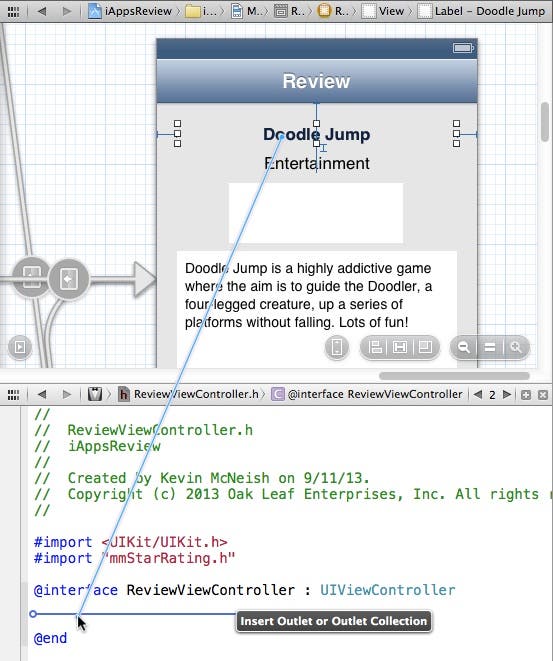Viewport: 553px width, 661px height.
Task: Select Label - Doodle Jump in jump bar
Action: click(x=481, y=11)
